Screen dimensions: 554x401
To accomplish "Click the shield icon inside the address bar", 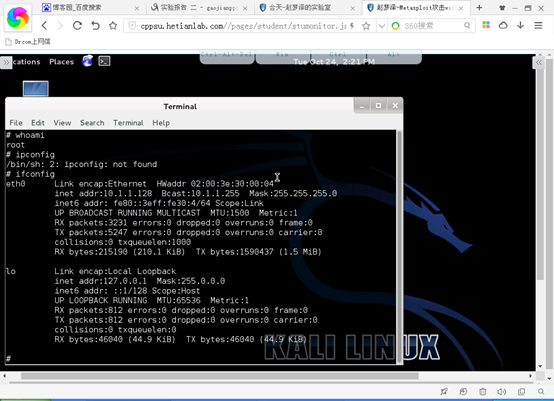I will click(x=132, y=25).
